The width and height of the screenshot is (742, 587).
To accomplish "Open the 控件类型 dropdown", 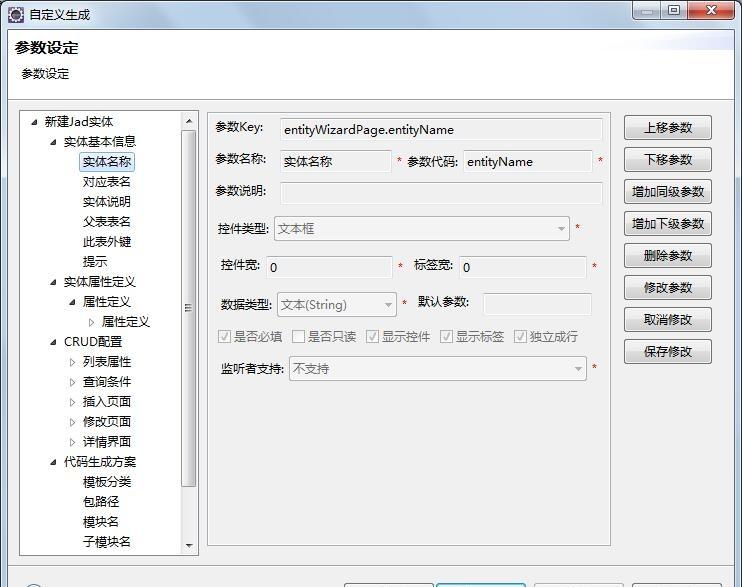I will (422, 229).
